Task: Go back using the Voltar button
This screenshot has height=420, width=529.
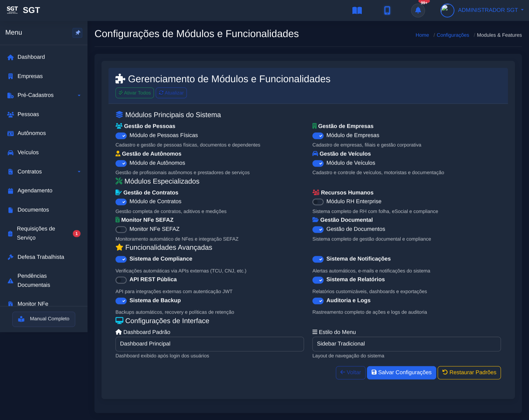Action: (351, 373)
